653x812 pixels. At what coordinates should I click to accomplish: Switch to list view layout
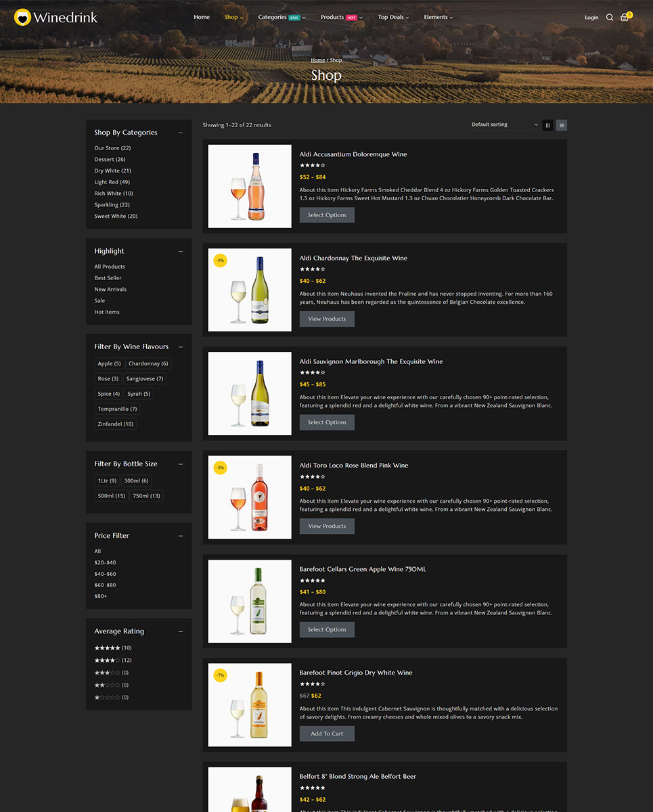(x=562, y=125)
